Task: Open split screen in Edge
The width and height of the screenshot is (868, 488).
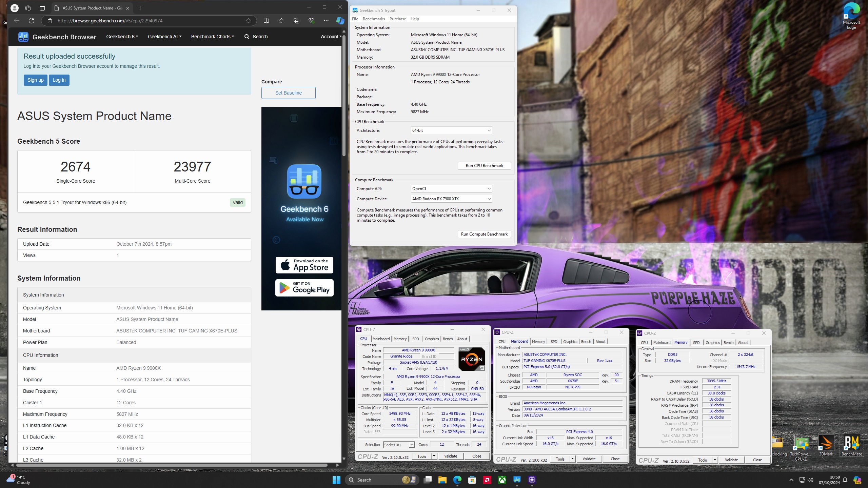Action: pos(266,21)
